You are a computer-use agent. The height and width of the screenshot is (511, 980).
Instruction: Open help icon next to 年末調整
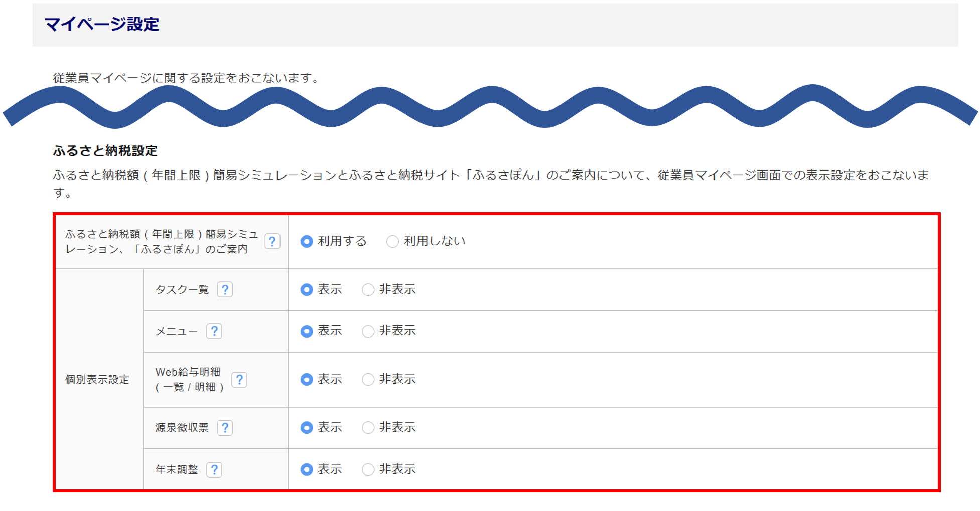click(x=214, y=470)
